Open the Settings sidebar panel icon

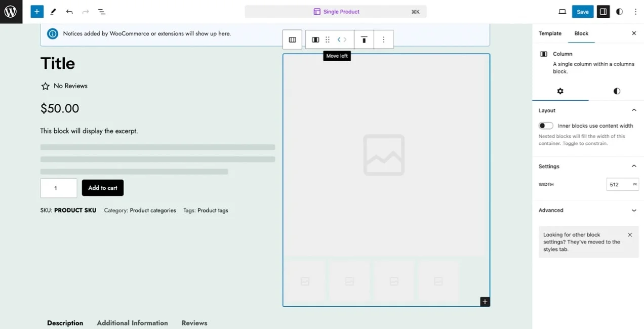coord(602,11)
